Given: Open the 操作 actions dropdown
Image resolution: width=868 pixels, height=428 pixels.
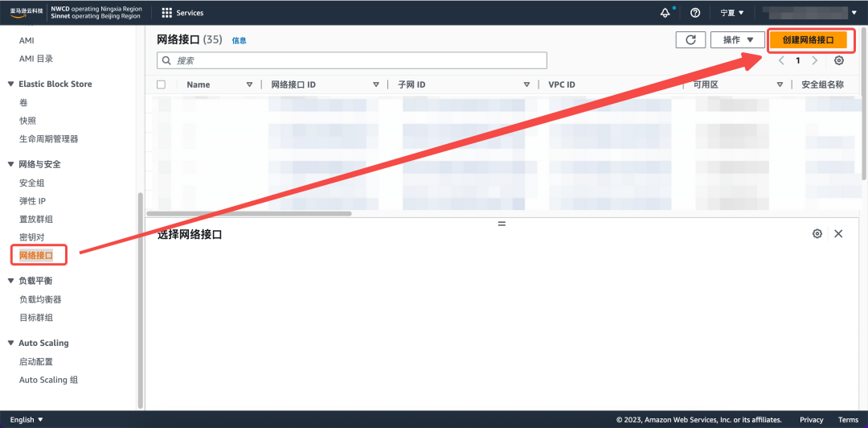Looking at the screenshot, I should point(736,40).
